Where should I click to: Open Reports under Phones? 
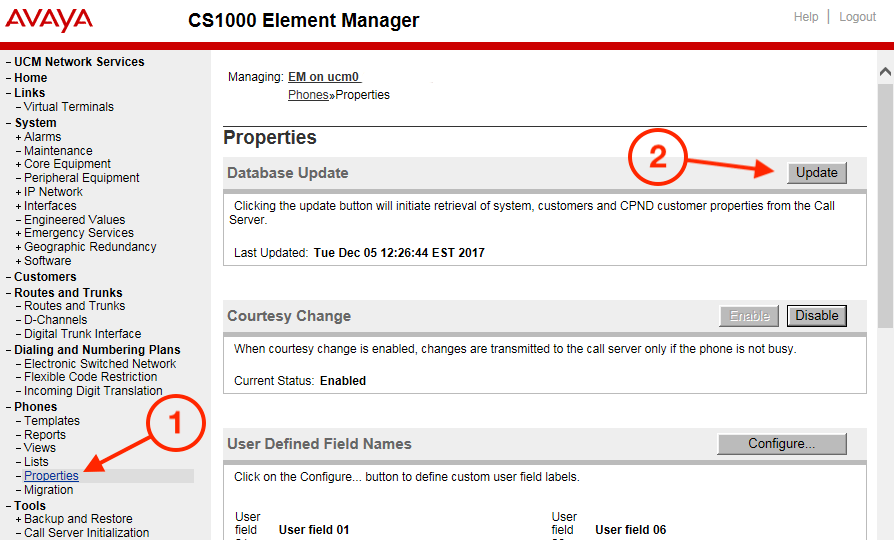click(45, 435)
